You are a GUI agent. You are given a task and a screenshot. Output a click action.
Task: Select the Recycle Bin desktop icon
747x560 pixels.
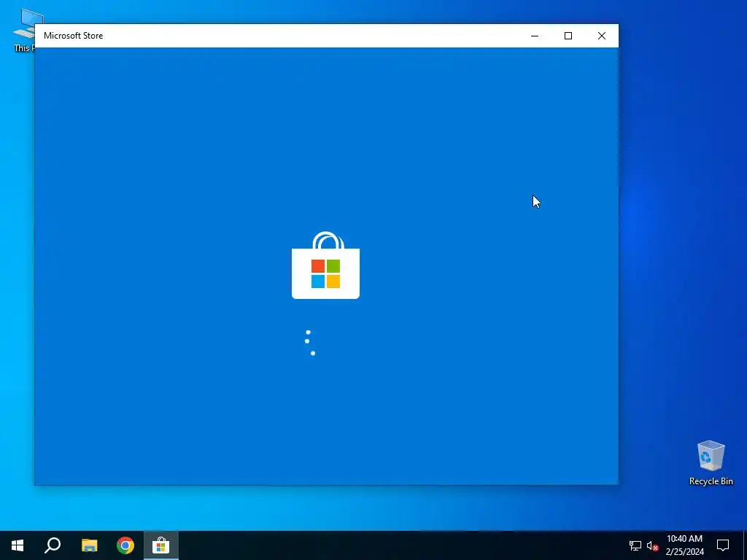pos(711,463)
